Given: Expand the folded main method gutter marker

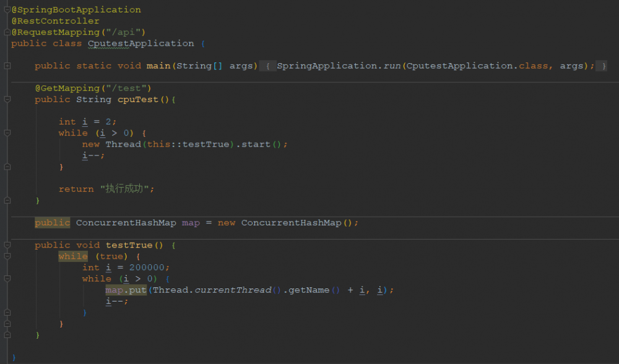Looking at the screenshot, I should (x=7, y=66).
